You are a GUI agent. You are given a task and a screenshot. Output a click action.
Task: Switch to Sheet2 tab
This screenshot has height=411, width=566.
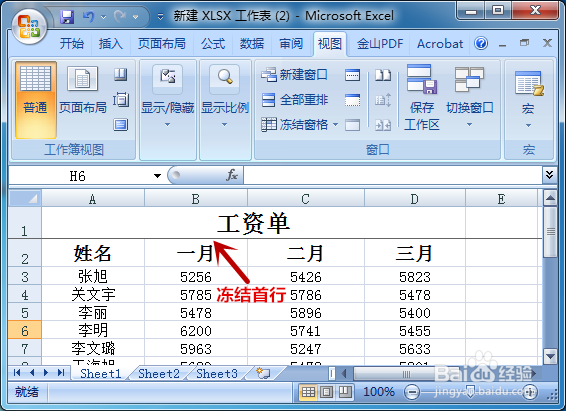(x=159, y=373)
